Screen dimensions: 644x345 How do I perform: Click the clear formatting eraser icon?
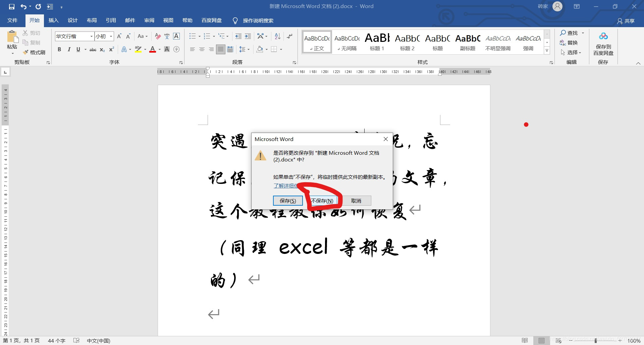tap(158, 36)
